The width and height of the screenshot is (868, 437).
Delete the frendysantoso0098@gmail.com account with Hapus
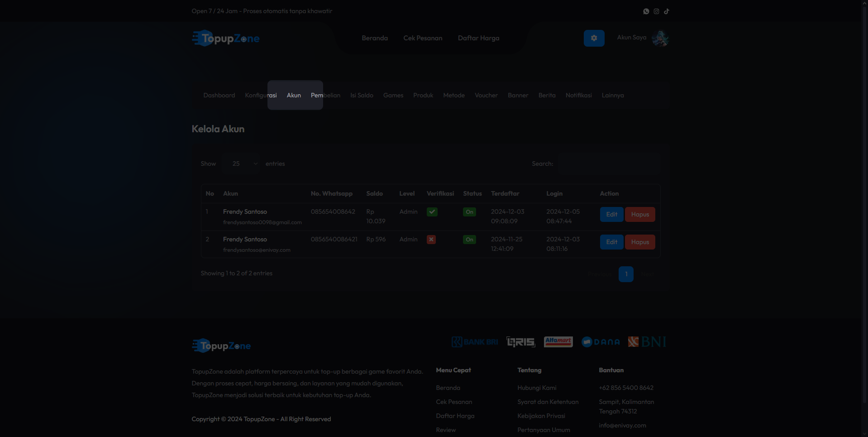click(x=640, y=215)
